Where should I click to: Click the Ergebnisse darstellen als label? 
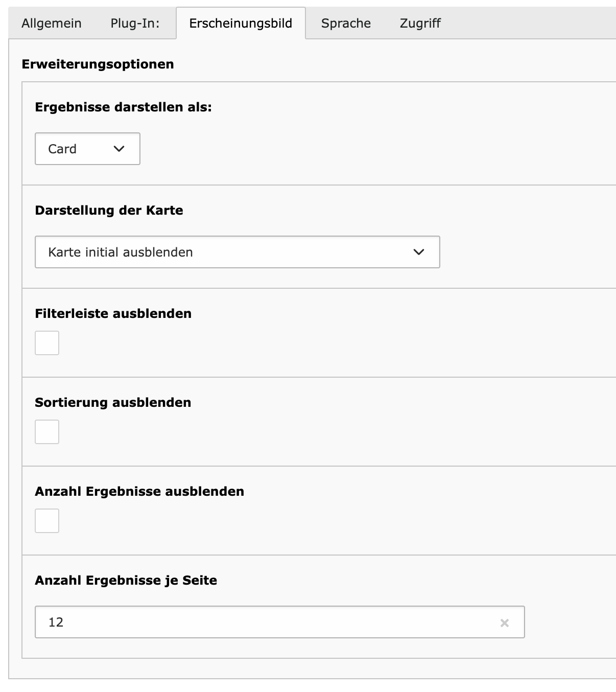click(123, 107)
